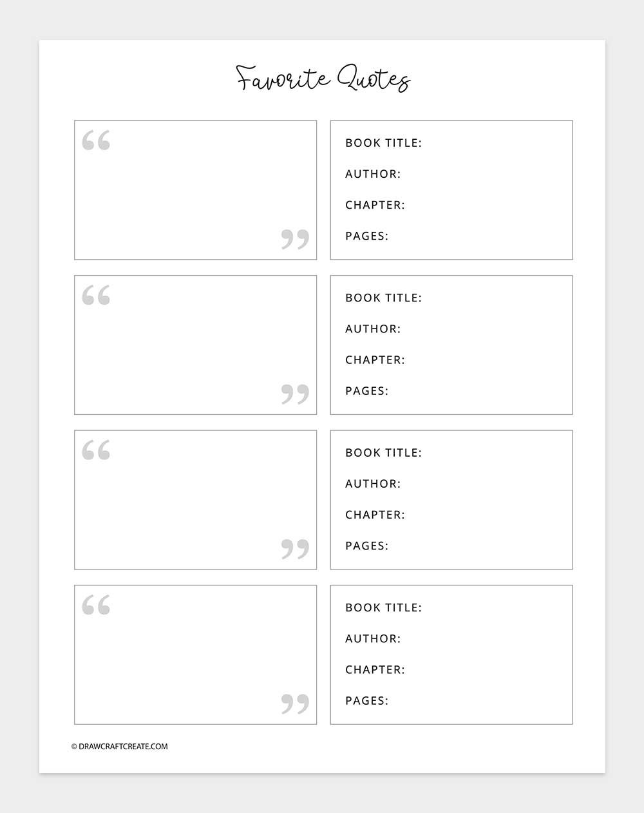The image size is (644, 813).
Task: Click the opening quote mark in fourth box
Action: [x=96, y=605]
